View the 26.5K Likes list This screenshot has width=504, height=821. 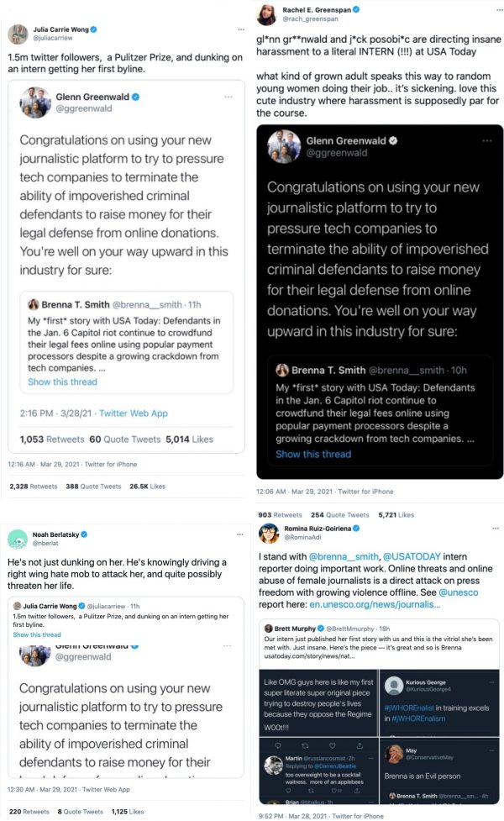tap(148, 486)
